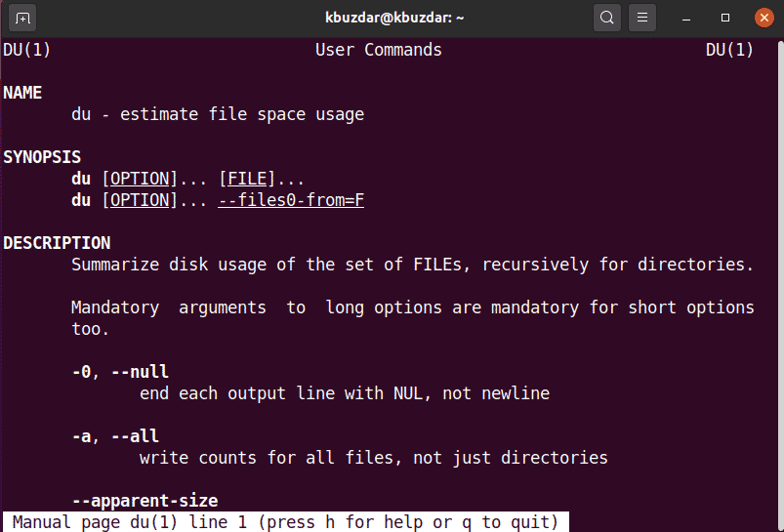Open the hamburger menu in title bar
Screen dimensions: 784x532
pyautogui.click(x=641, y=18)
